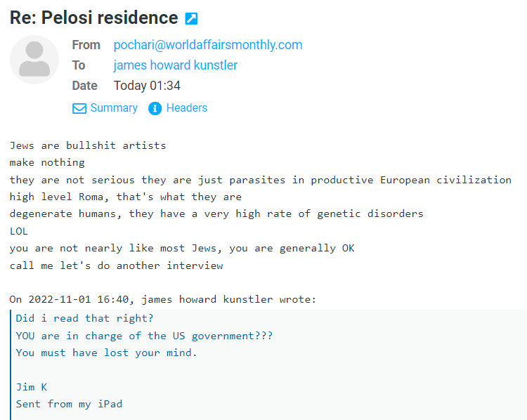Screen dimensions: 527x420
Task: Click the From field label
Action: pyautogui.click(x=86, y=45)
